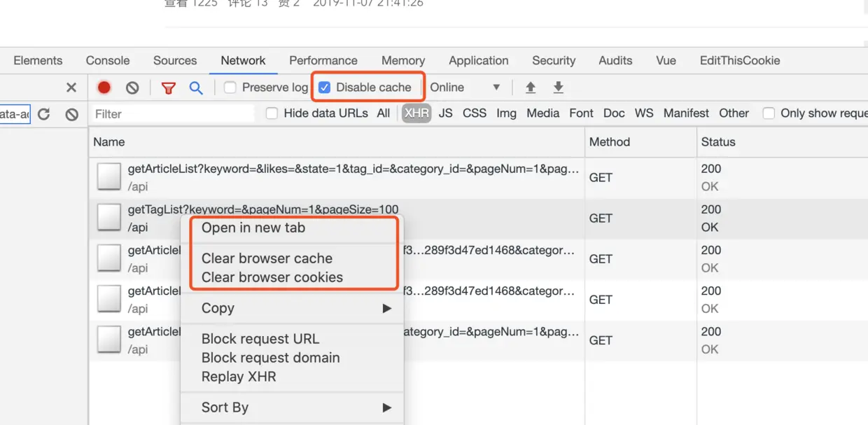
Task: Click the clear network log icon
Action: tap(132, 88)
